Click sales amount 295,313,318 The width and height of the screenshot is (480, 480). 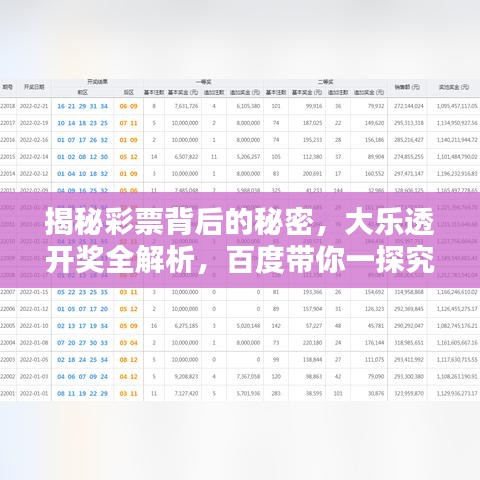[409, 123]
